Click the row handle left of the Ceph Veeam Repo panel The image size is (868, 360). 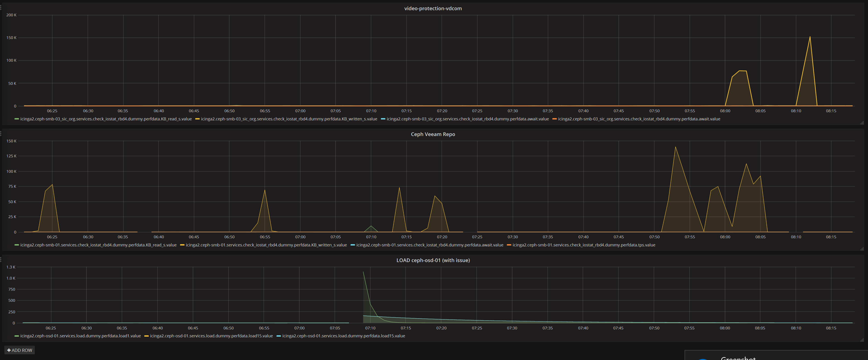(x=1, y=134)
